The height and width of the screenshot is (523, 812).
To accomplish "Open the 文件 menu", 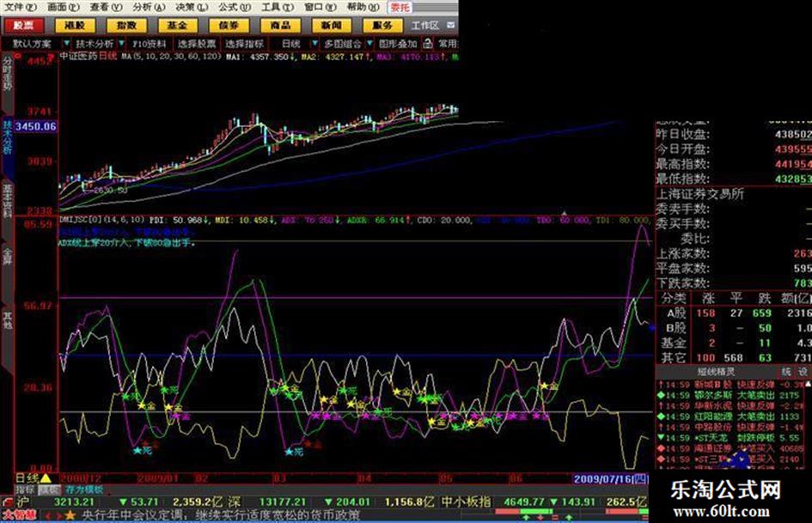I will click(x=21, y=7).
